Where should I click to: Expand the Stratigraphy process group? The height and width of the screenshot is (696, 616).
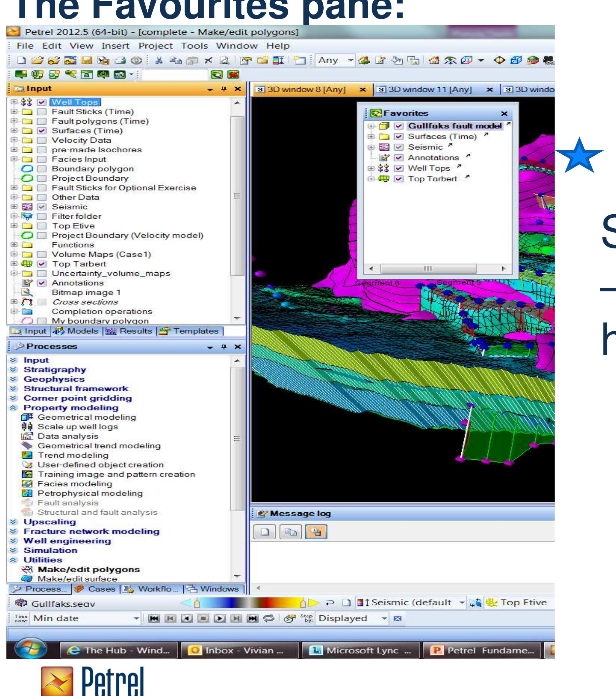pyautogui.click(x=13, y=369)
